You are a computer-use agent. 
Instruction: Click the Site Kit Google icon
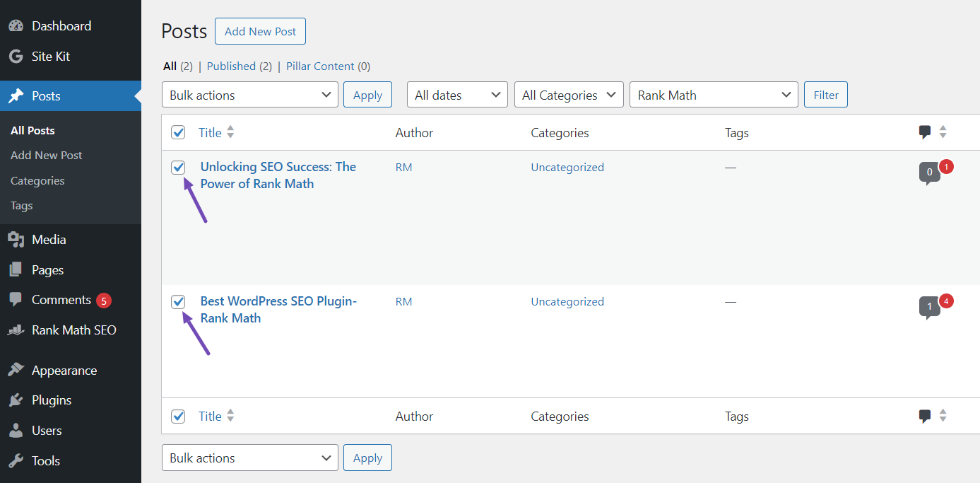point(16,57)
